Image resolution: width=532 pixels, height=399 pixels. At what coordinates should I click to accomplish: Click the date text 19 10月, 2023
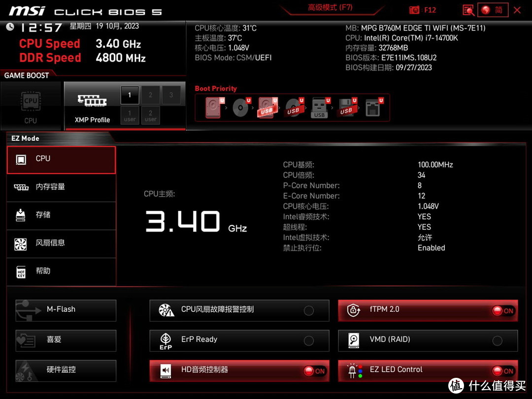pyautogui.click(x=117, y=26)
